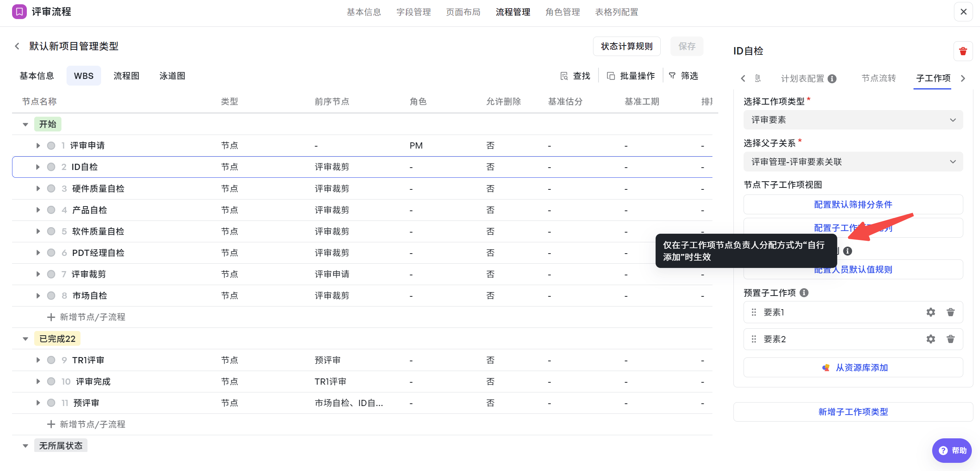The height and width of the screenshot is (471, 980).
Task: Toggle status circle of 产品自检
Action: [x=51, y=210]
